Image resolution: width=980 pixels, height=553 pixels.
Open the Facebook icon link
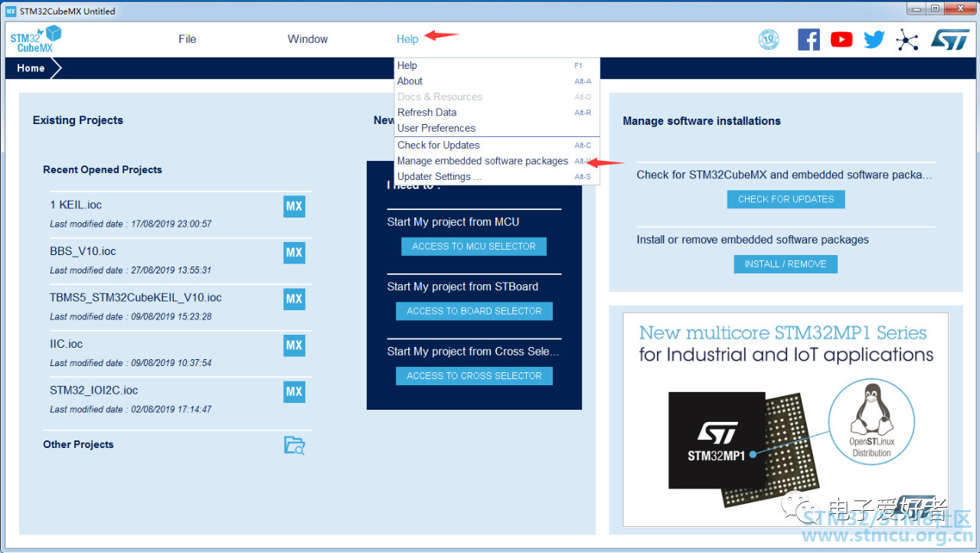[808, 39]
